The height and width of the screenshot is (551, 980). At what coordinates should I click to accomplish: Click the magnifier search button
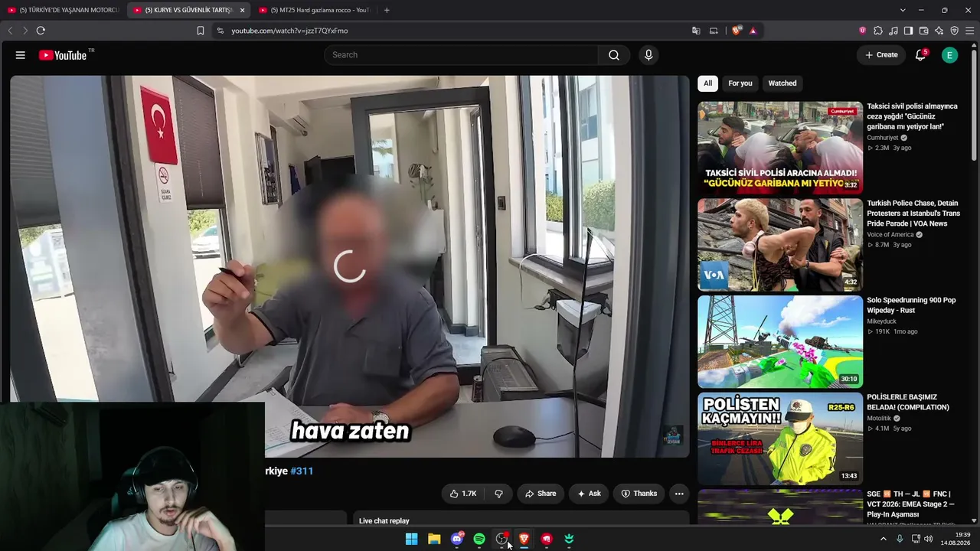[614, 55]
